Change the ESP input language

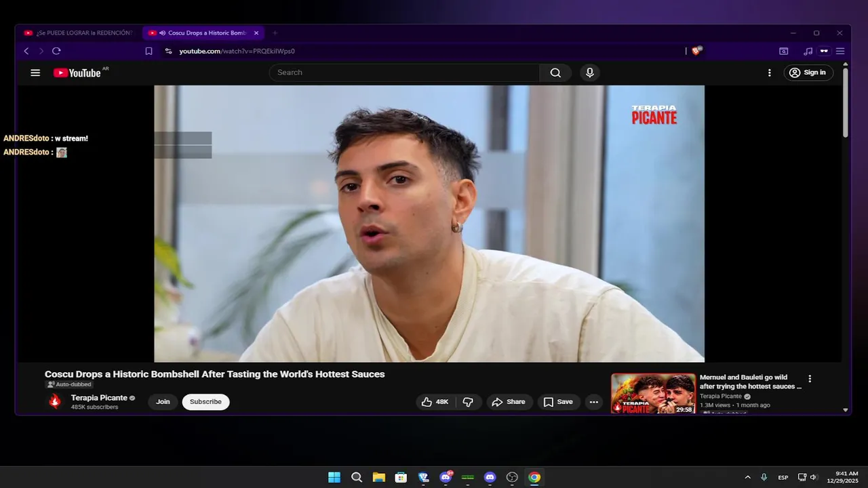(x=783, y=477)
